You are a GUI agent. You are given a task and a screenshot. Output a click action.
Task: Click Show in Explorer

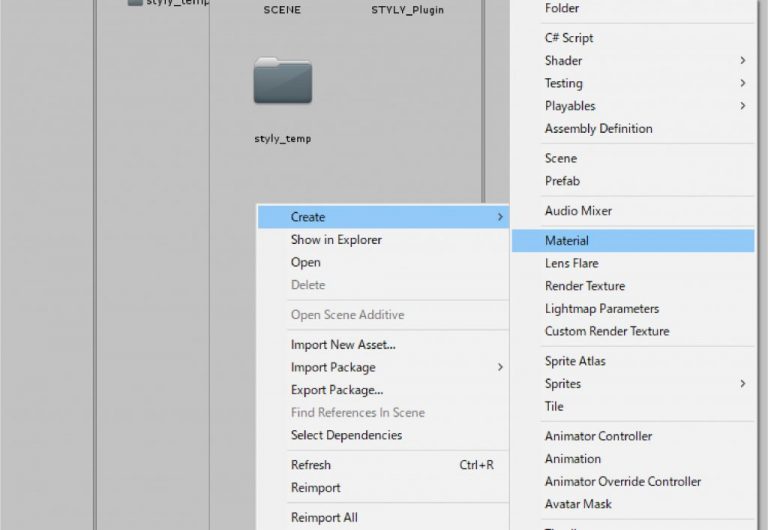(336, 240)
